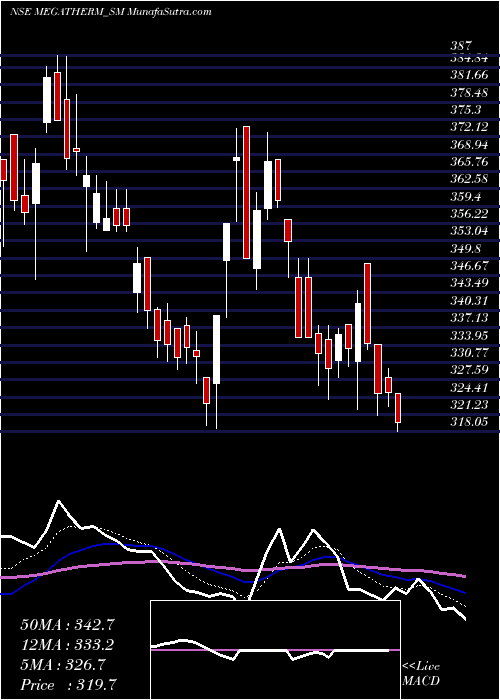Screen dimensions: 500x700
Task: Click inside the MACD inset chart box
Action: coord(275,650)
